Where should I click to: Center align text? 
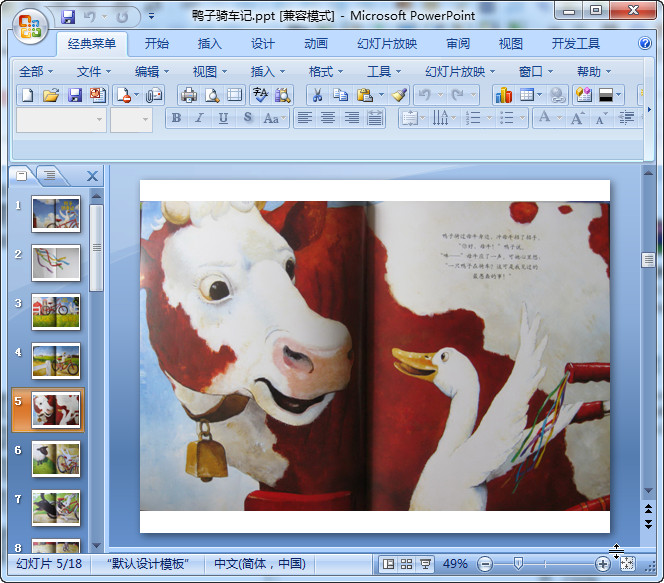(328, 118)
